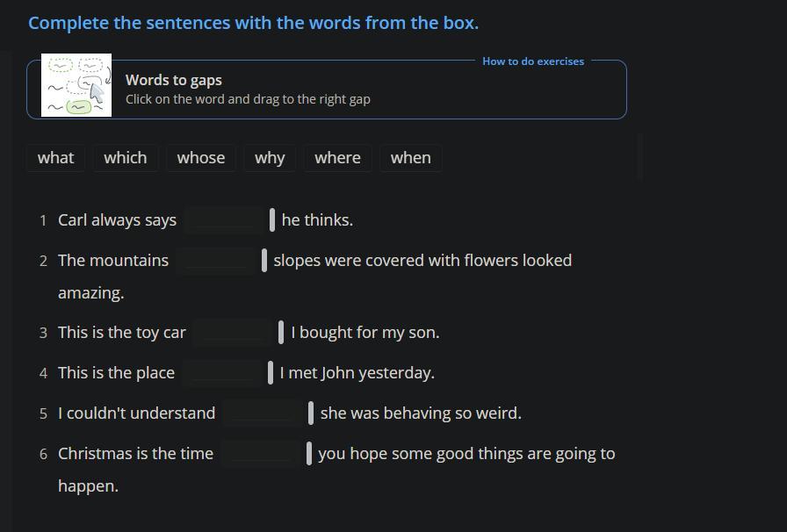Select the word 'which' from the box

125,158
